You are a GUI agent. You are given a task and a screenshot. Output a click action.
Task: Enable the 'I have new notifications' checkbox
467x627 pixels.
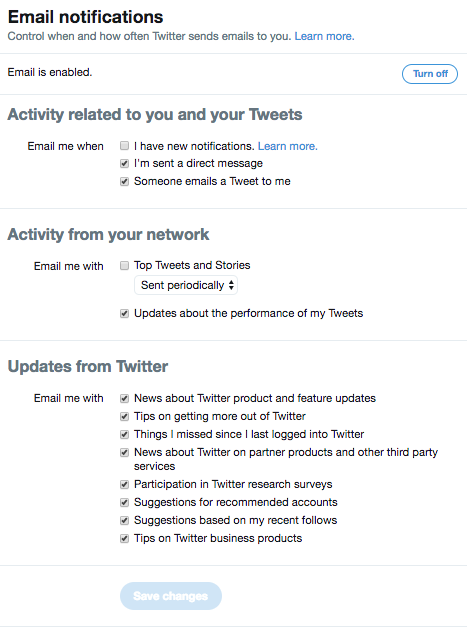[x=124, y=146]
